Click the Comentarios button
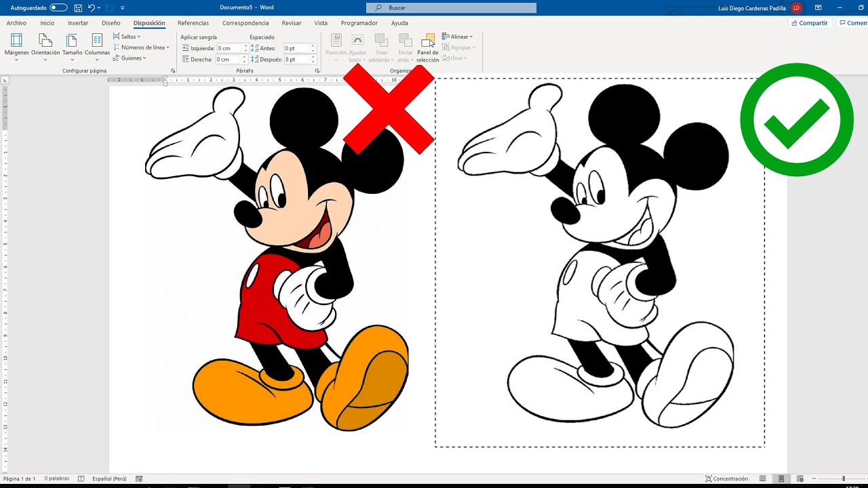Image resolution: width=868 pixels, height=488 pixels. (x=853, y=23)
